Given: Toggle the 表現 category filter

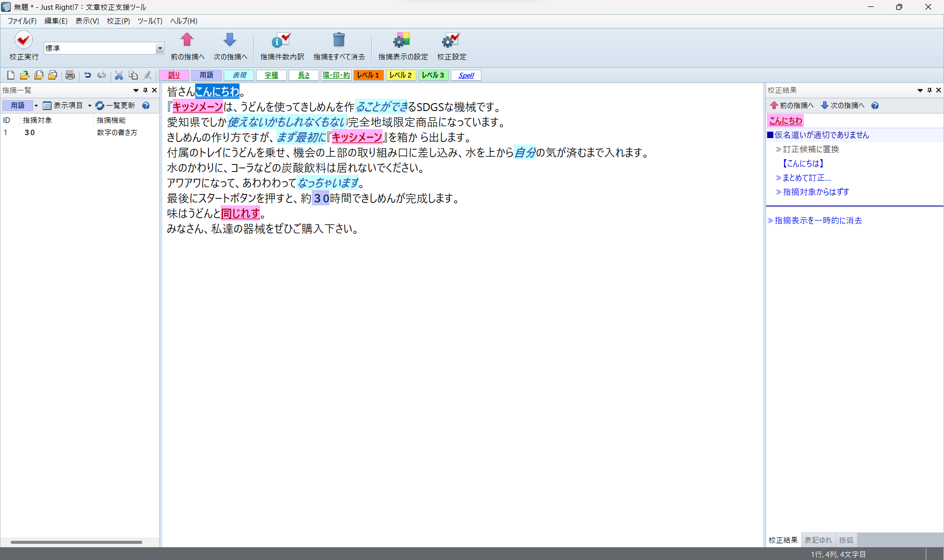Looking at the screenshot, I should point(239,75).
